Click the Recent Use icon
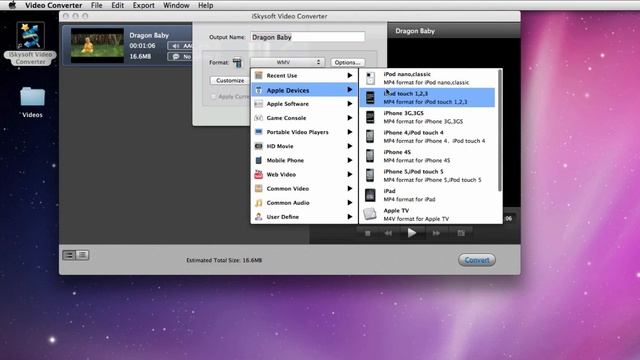This screenshot has height=360, width=640. (x=258, y=76)
